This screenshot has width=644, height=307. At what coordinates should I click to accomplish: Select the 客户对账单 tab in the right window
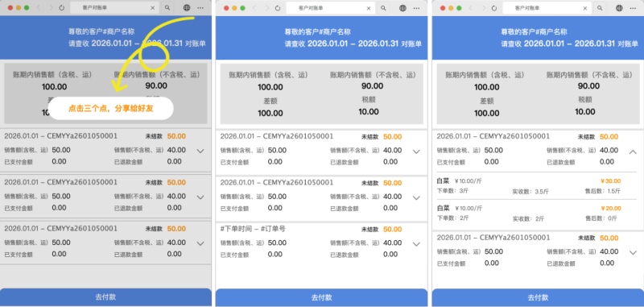tap(547, 8)
